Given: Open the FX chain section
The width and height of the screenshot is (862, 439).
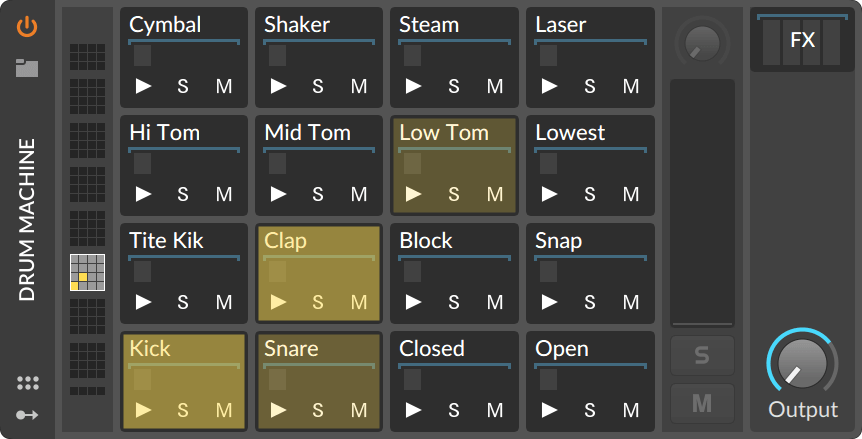Looking at the screenshot, I should 802,40.
